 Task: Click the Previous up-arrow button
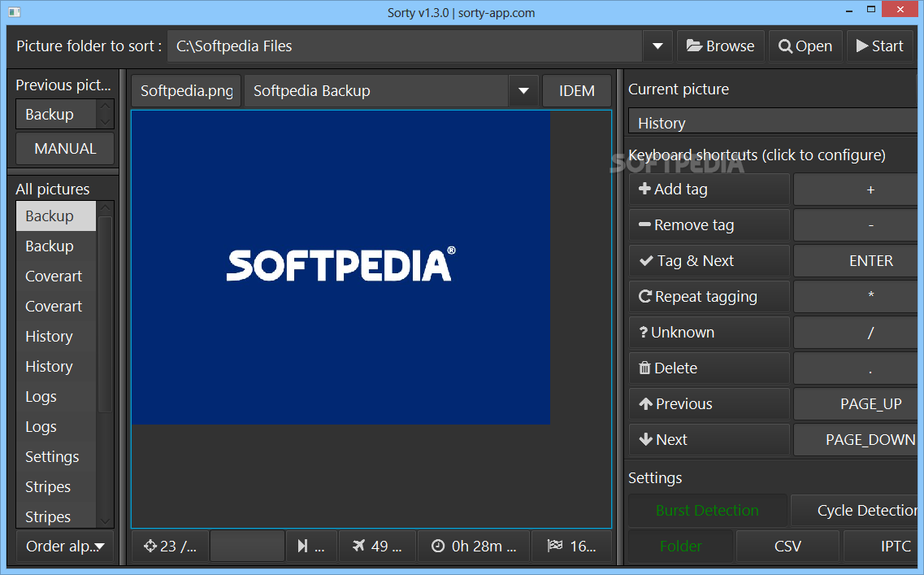[709, 404]
